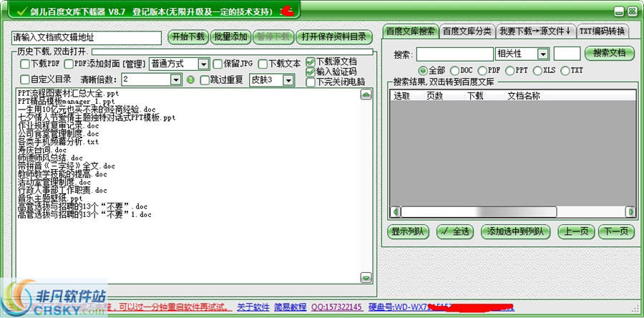Click the list scroll-down arrow icon

366,277
